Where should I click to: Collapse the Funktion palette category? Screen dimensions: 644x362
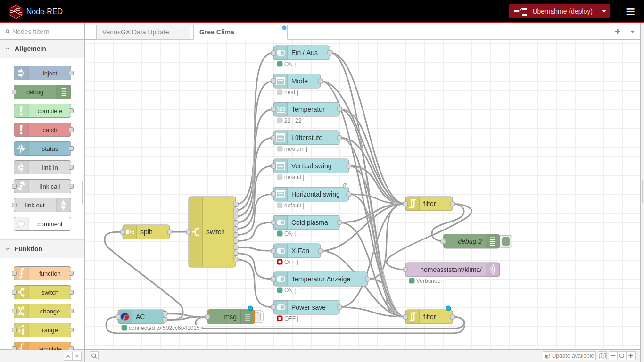pos(8,249)
